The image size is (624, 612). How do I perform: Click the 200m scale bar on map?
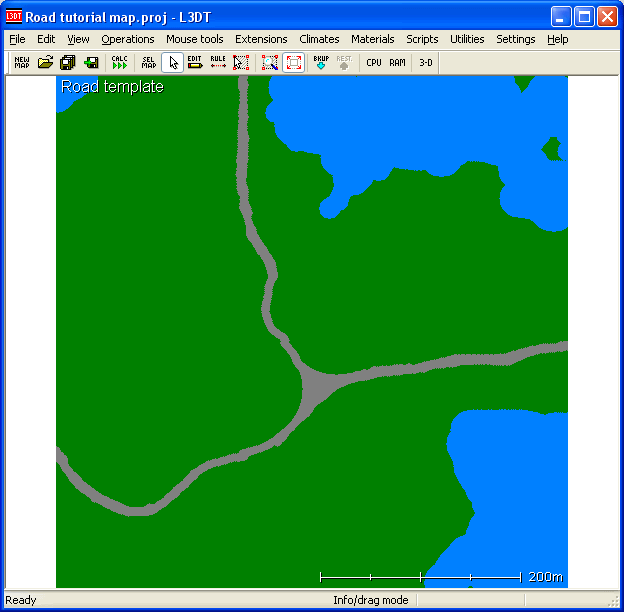tap(420, 577)
